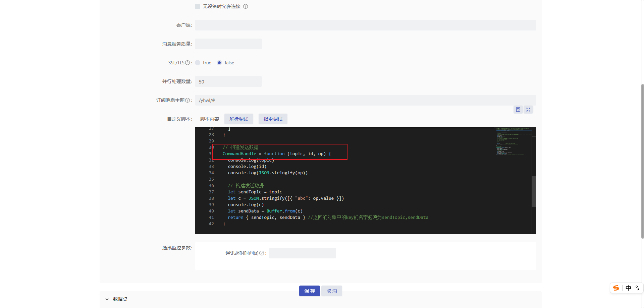Click the comment on code line 36
Viewport: 644px width, 308px height.
click(x=246, y=186)
